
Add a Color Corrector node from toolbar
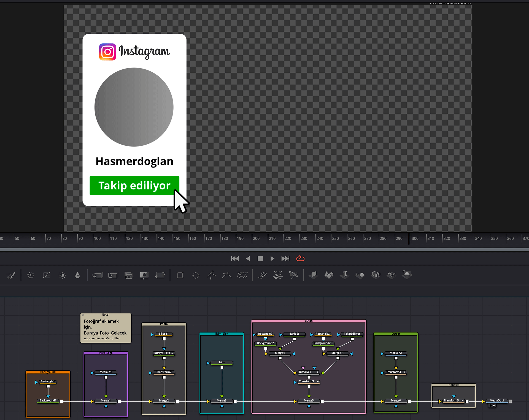(x=31, y=275)
